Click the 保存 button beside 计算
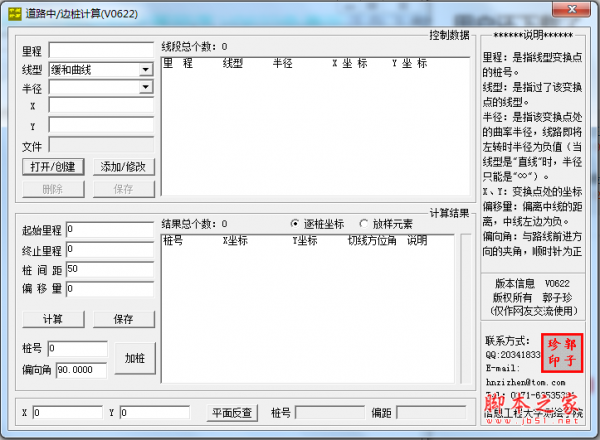The image size is (600, 440). click(x=124, y=319)
